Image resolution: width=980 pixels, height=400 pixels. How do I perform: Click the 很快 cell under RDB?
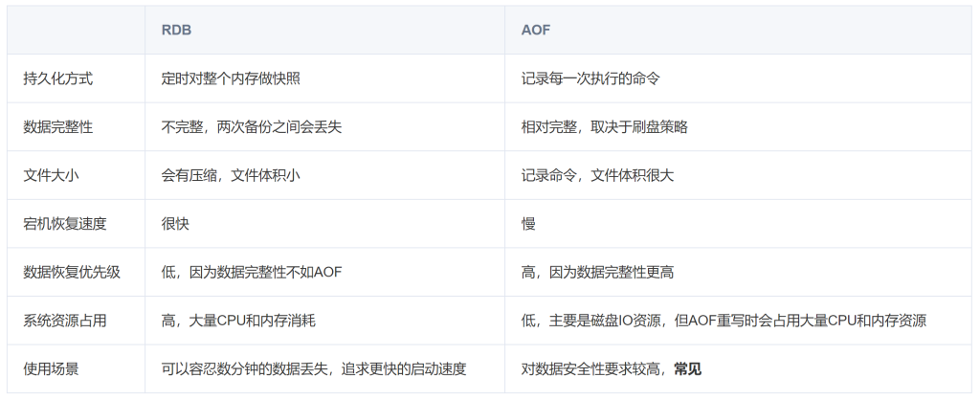tap(175, 224)
